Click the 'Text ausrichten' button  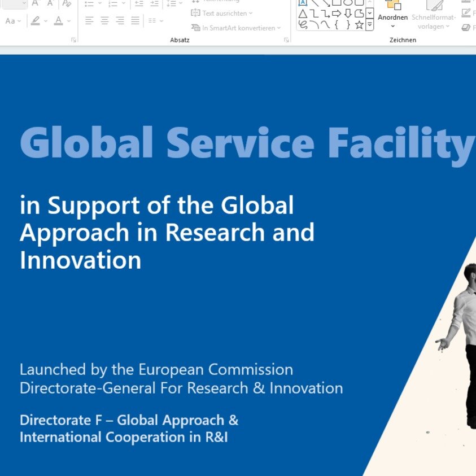tap(222, 13)
